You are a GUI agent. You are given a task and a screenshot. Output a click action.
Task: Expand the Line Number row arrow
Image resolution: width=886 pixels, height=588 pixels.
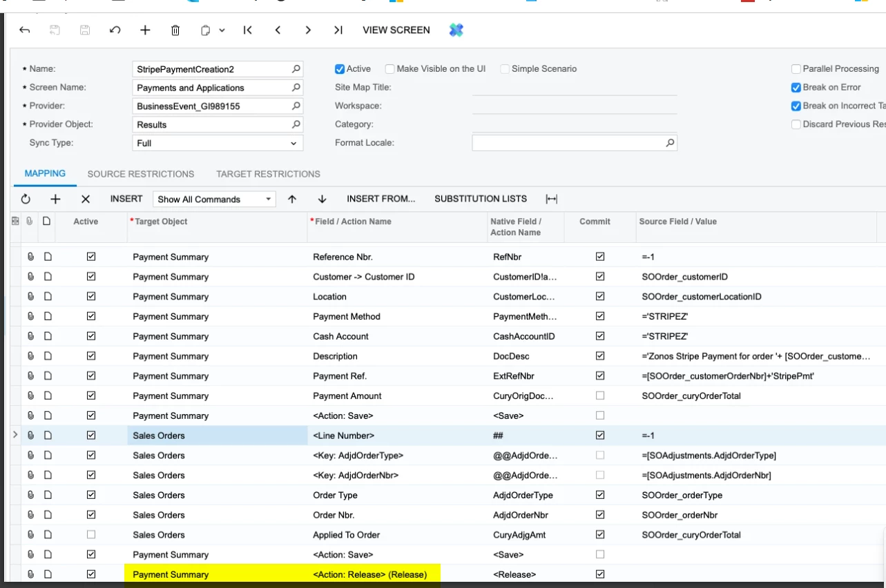tap(16, 435)
